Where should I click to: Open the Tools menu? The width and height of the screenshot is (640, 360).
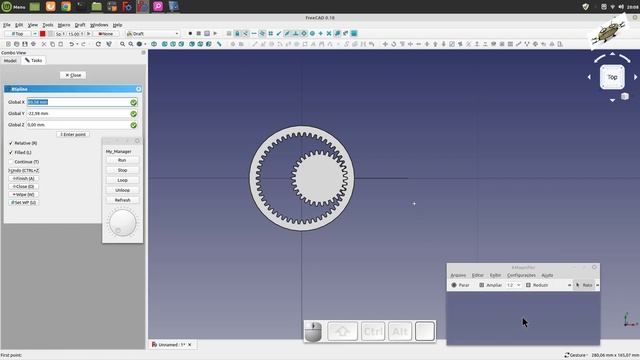[48, 25]
